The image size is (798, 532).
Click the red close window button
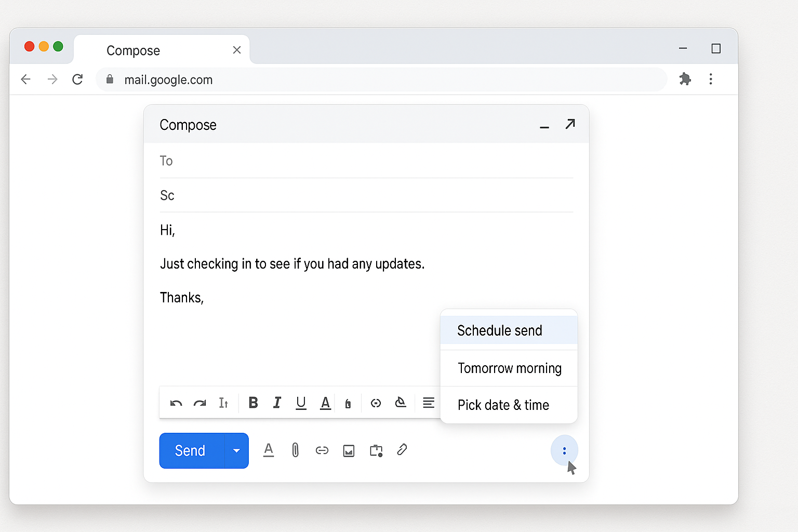(30, 47)
